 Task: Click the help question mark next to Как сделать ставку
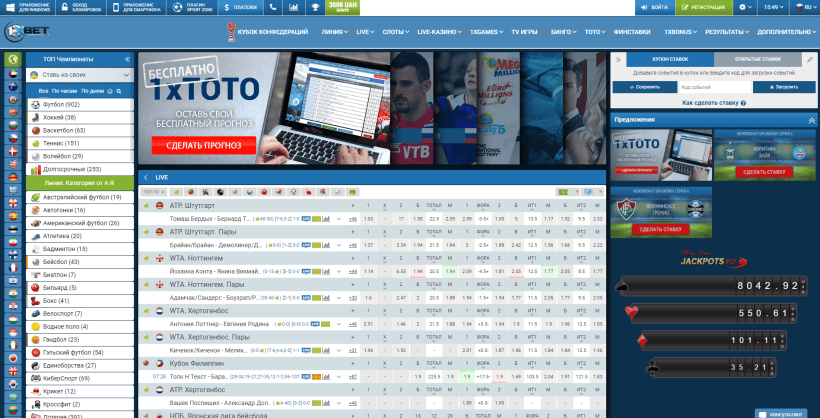[743, 103]
